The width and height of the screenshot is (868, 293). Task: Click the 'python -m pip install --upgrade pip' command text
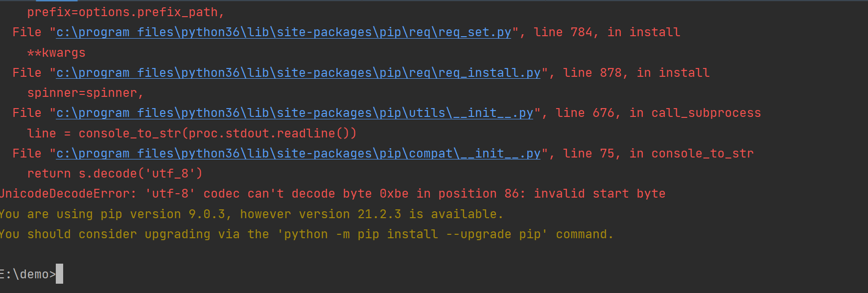coord(412,234)
